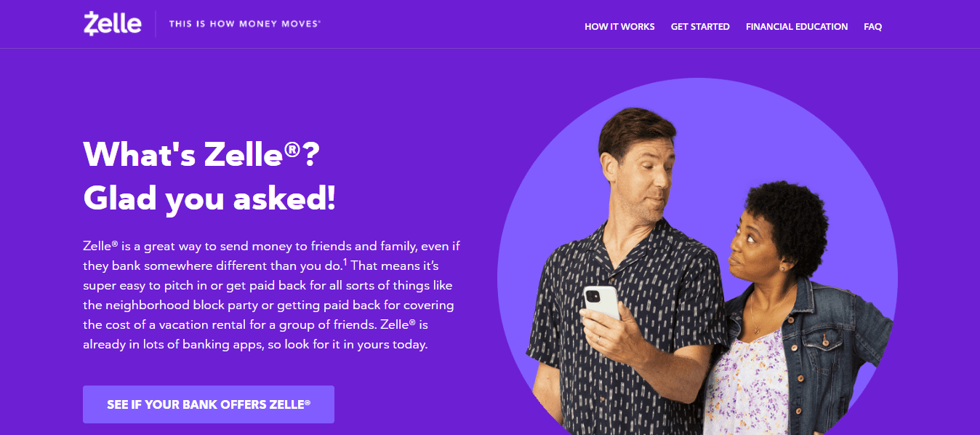Click the registered symbol on the bank button
Viewport: 980px width, 435px height.
(308, 402)
